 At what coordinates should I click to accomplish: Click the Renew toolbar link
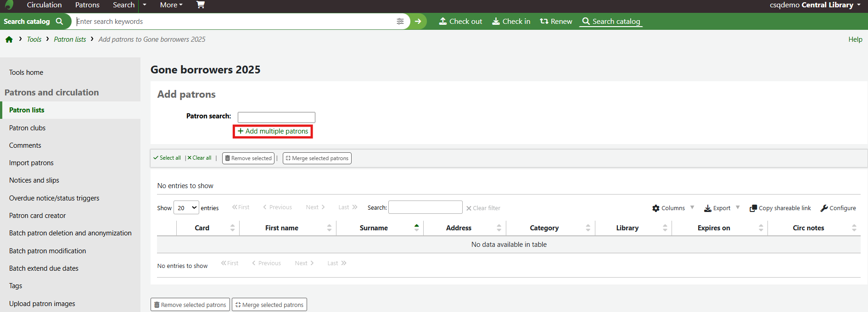tap(556, 22)
